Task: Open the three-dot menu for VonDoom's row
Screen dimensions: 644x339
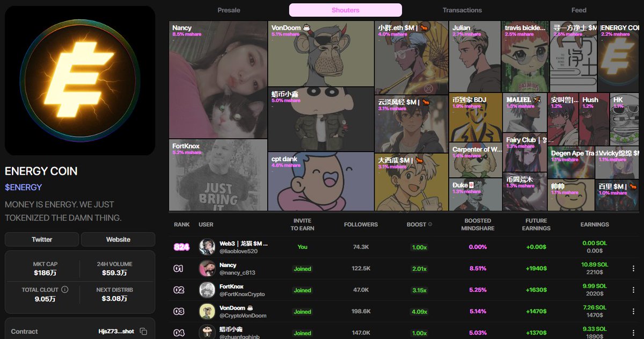Action: (634, 312)
